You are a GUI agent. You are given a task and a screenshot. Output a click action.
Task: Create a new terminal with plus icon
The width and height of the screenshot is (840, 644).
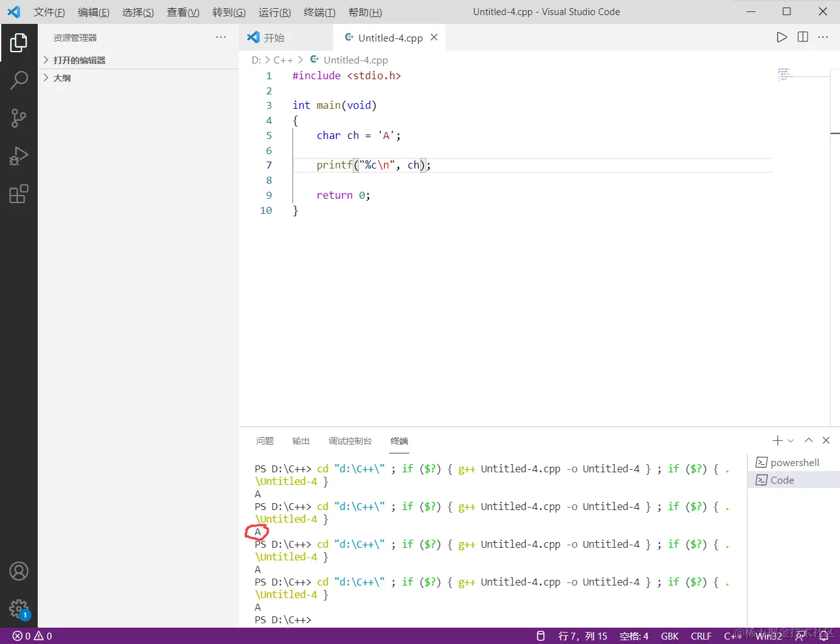(x=778, y=440)
